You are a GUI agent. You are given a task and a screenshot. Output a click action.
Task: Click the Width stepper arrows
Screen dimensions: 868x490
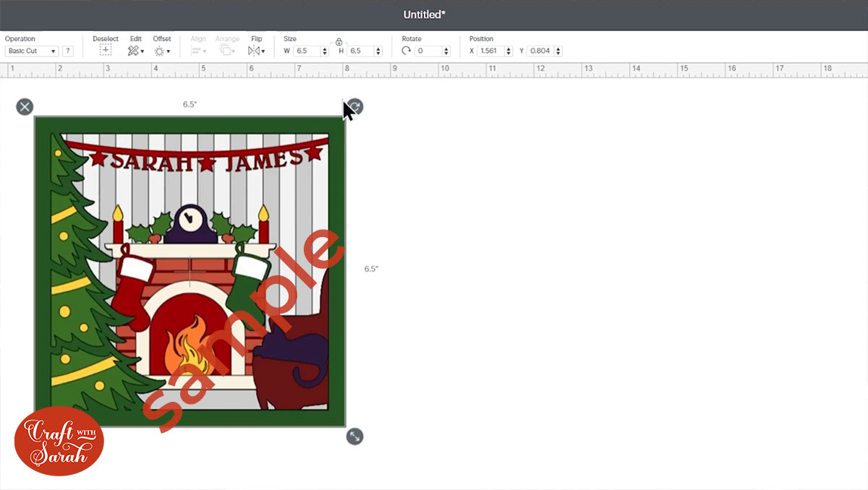[325, 51]
